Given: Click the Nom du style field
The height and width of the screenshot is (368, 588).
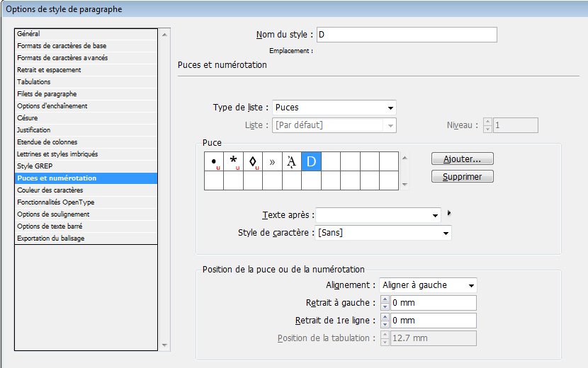Looking at the screenshot, I should click(406, 35).
